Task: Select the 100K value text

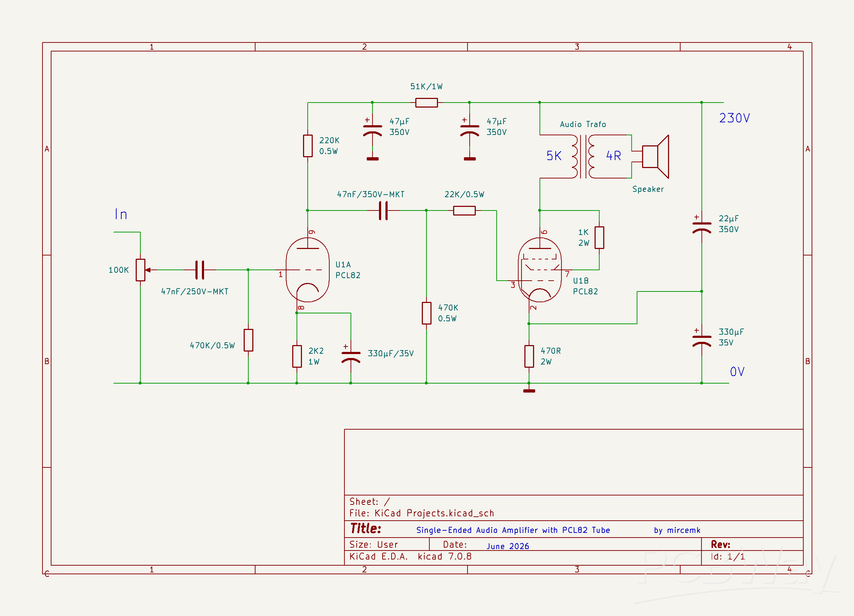Action: pyautogui.click(x=119, y=270)
